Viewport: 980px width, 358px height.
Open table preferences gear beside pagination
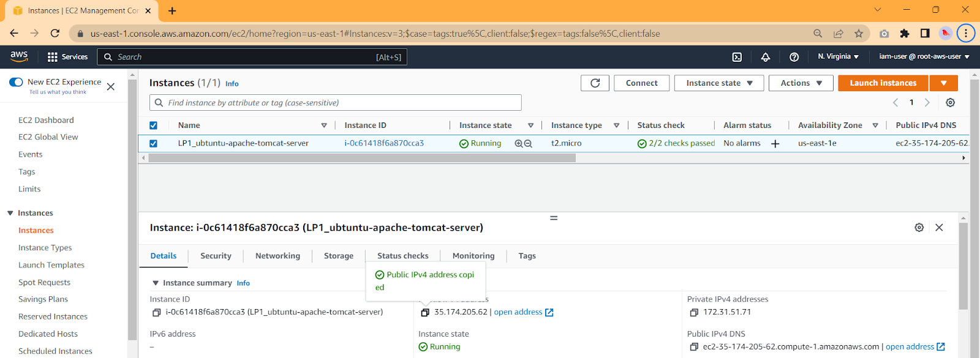click(950, 102)
